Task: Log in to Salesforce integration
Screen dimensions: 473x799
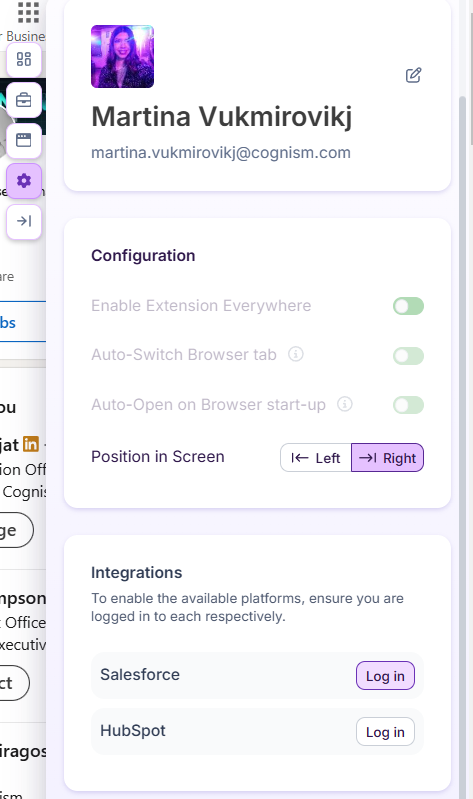Action: coord(385,676)
